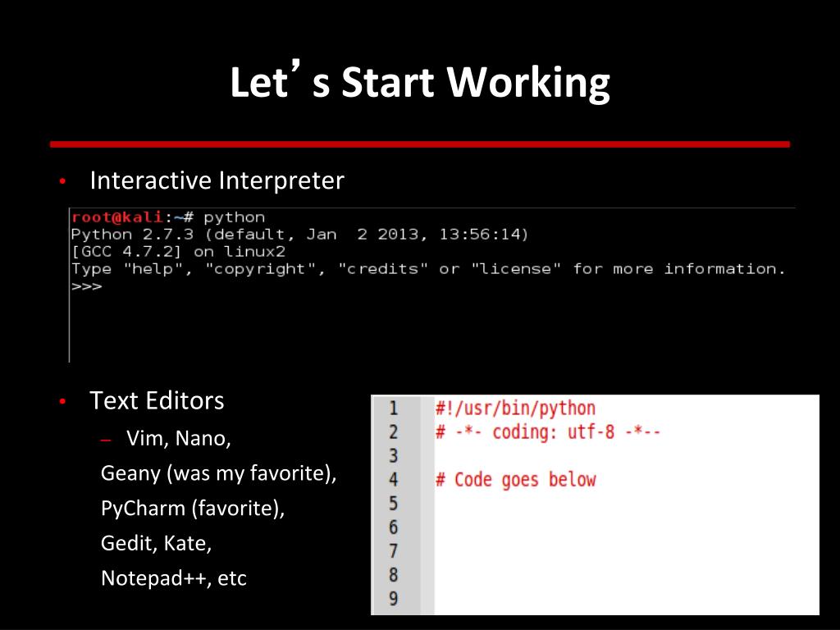
Task: Click the "Gedit, Kate," line
Action: 157,543
